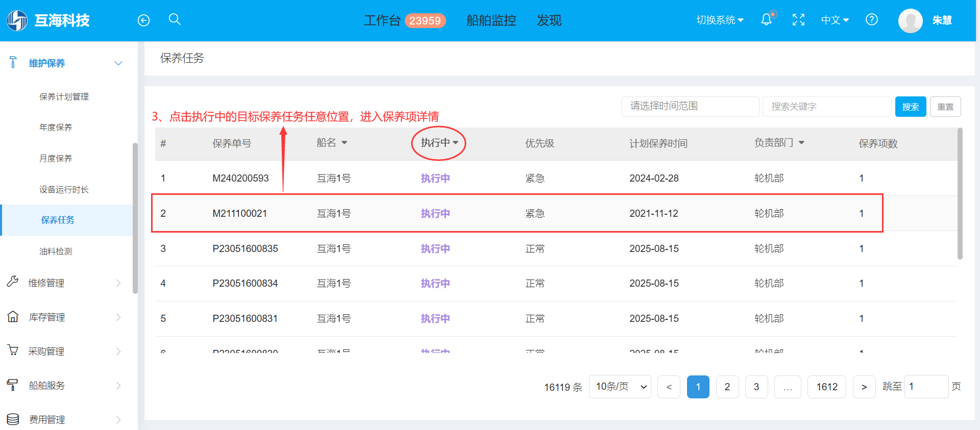Viewport: 980px width, 430px height.
Task: Click the username 朱慧
Action: pos(942,20)
